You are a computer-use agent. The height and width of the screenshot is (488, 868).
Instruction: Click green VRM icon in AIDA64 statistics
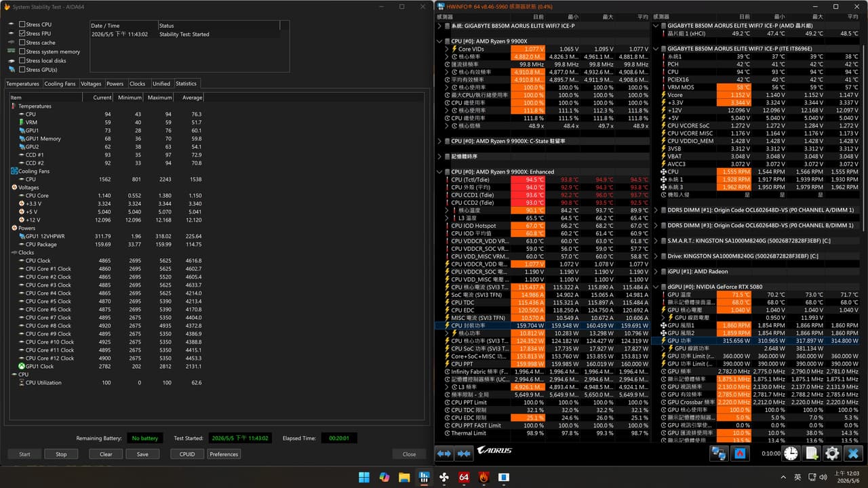[21, 122]
